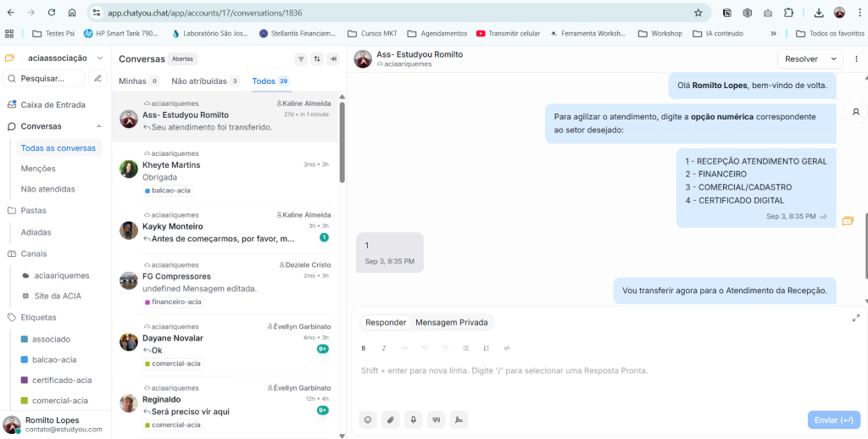Click the message signature icon
The height and width of the screenshot is (439, 868).
click(x=459, y=420)
